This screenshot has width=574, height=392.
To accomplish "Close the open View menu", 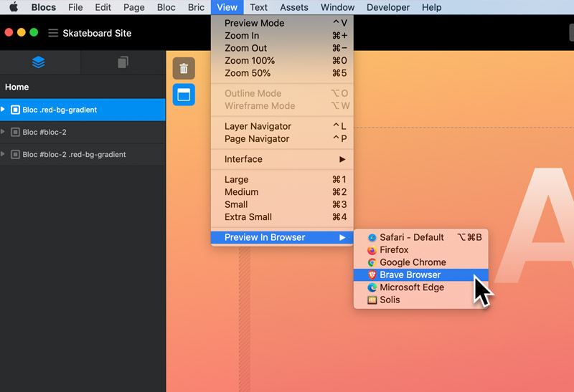I will [227, 7].
